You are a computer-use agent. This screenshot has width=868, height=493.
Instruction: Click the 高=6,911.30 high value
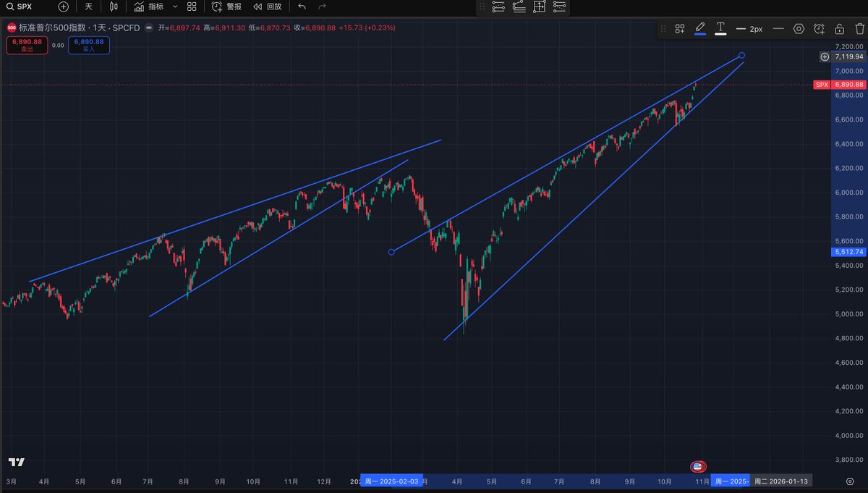pos(225,28)
